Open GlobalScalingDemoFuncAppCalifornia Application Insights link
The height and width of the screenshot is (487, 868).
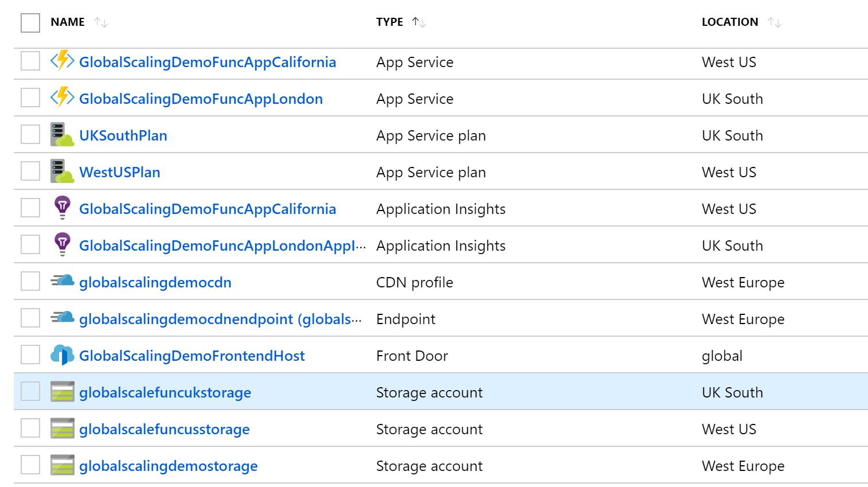(208, 209)
